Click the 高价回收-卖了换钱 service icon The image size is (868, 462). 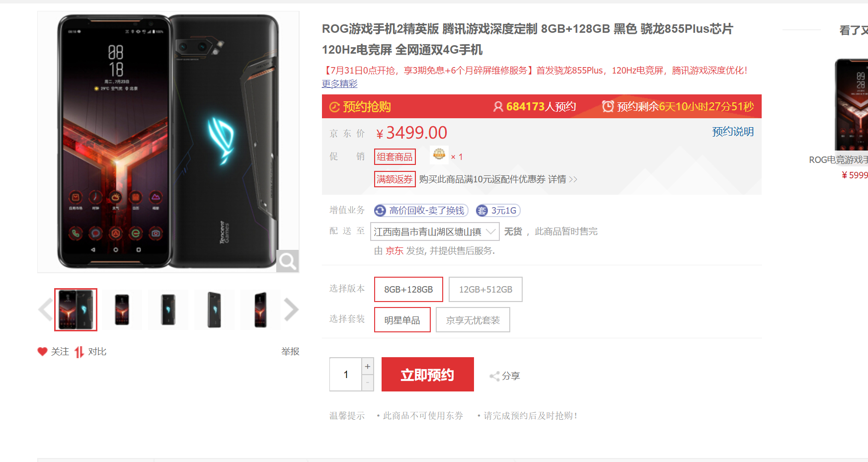(x=380, y=211)
